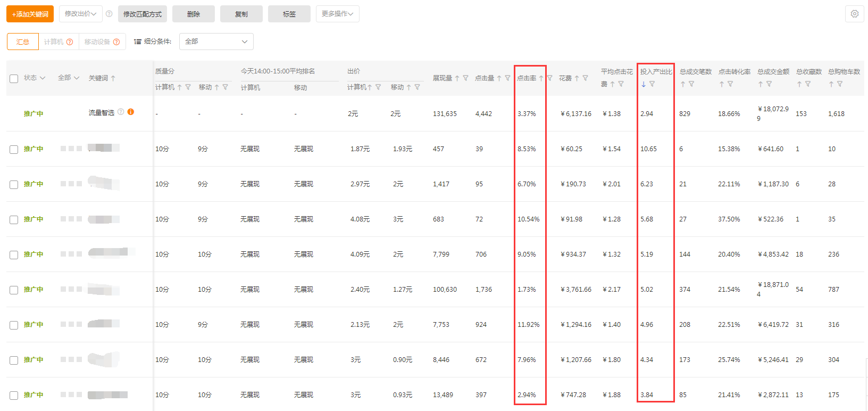
Task: Click the 1.87元 bid cell
Action: [360, 149]
